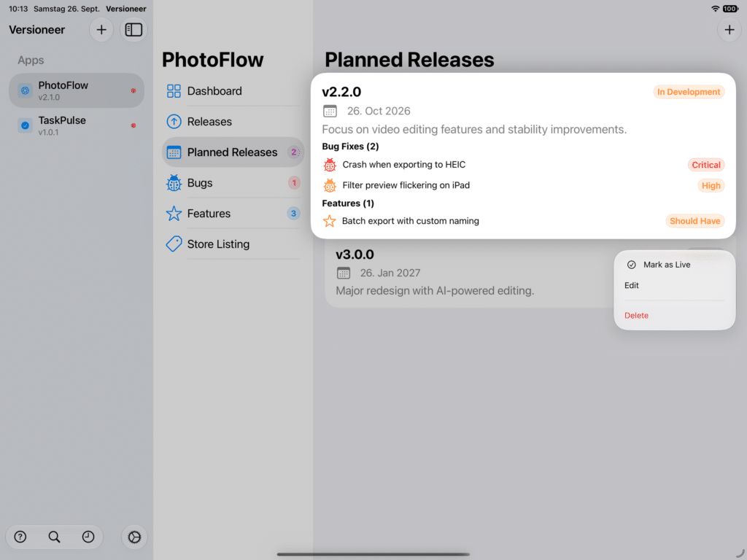Click the In Development status badge
This screenshot has height=560, width=747.
coord(689,92)
